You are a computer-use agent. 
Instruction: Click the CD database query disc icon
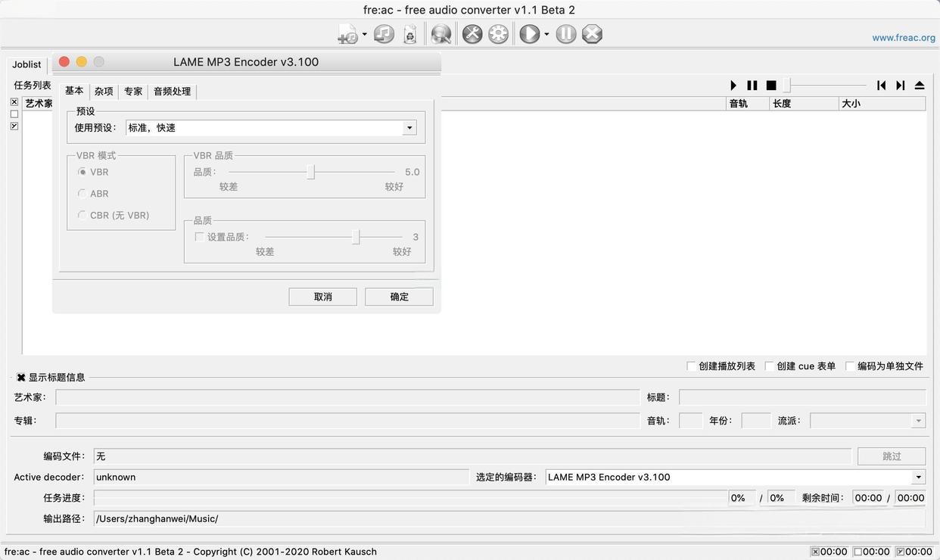441,34
